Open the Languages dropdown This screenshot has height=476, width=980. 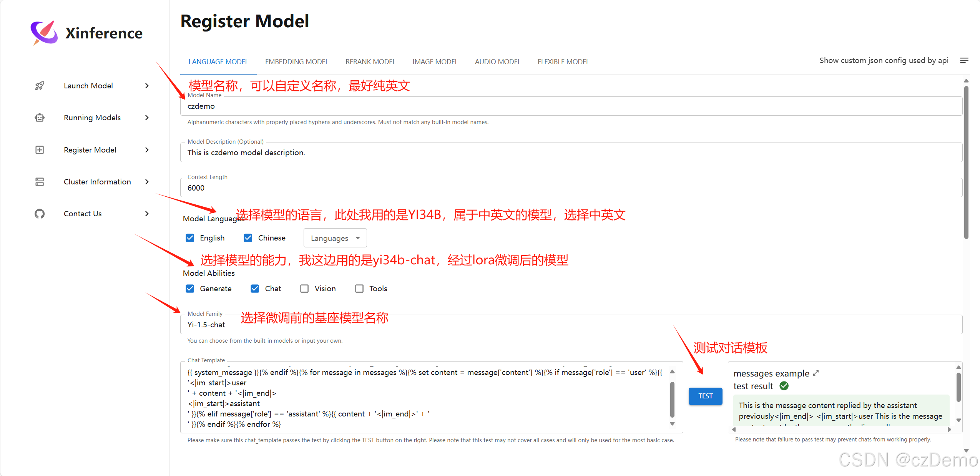point(335,238)
